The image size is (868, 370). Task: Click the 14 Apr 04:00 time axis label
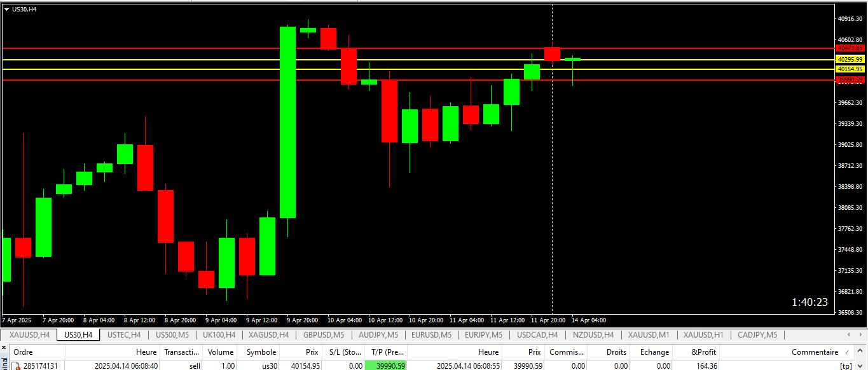point(589,320)
